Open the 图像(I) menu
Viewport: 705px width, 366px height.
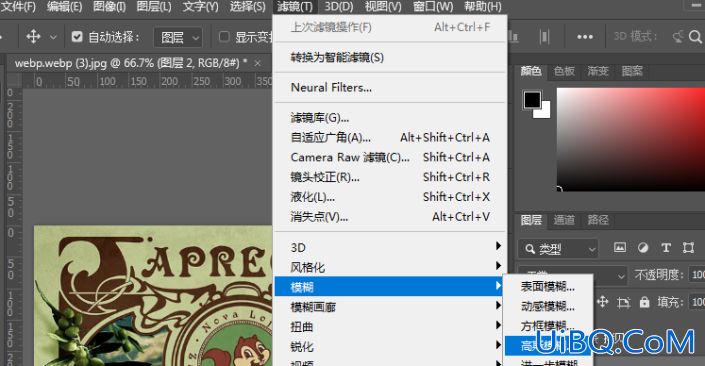tap(109, 6)
